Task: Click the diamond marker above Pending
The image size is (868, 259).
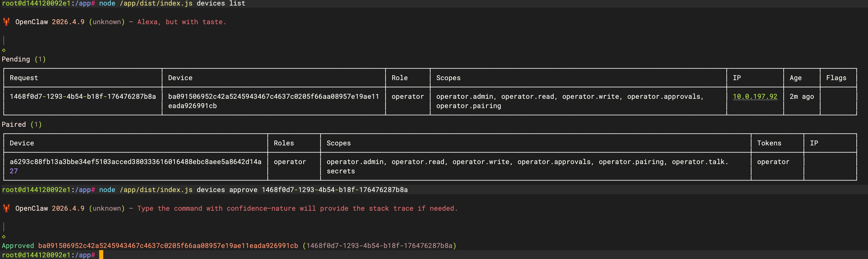Action: 4,50
